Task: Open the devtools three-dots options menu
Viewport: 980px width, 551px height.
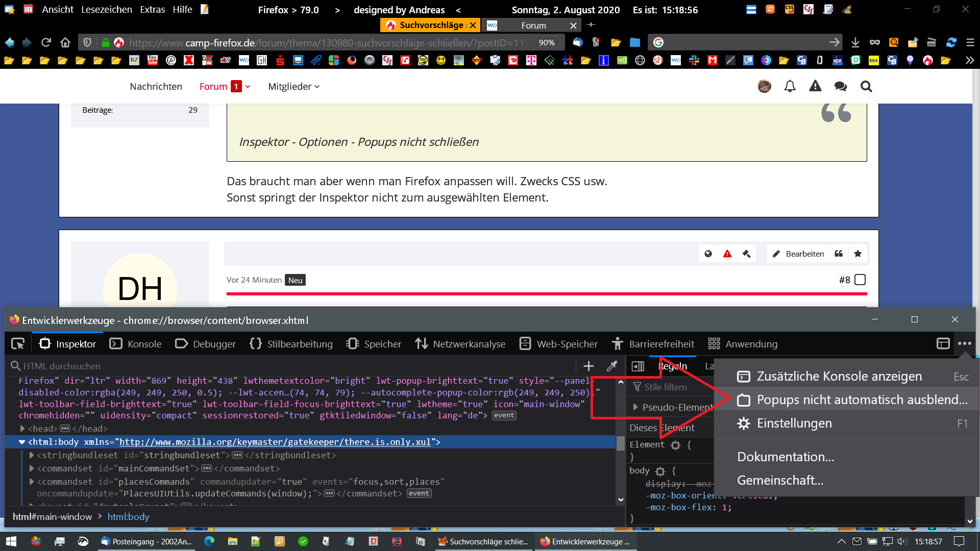Action: (x=964, y=343)
